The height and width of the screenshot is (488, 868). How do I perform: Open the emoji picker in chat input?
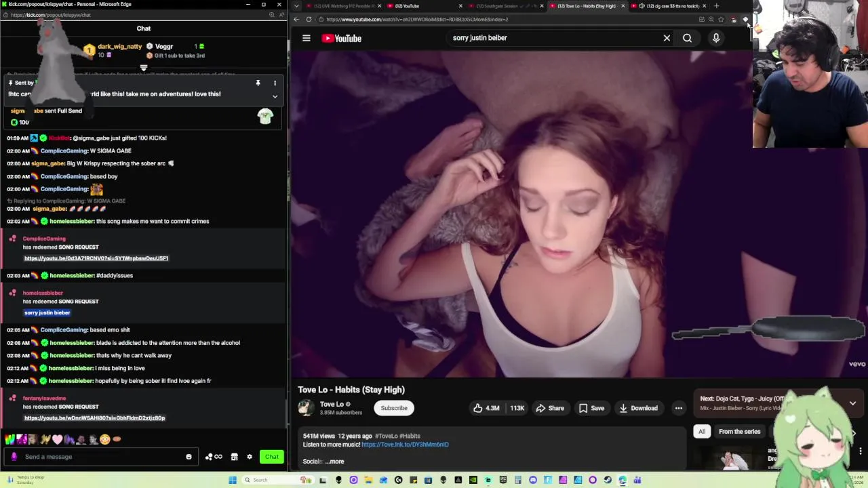[189, 457]
